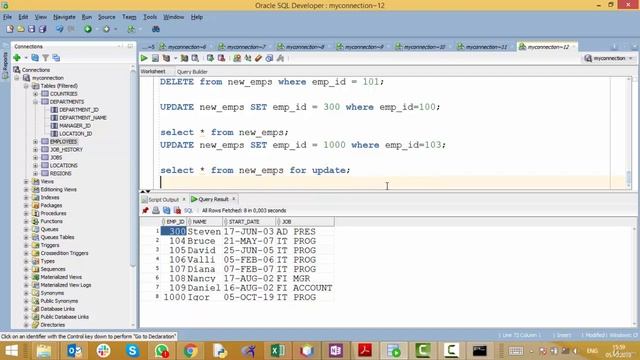Click the green Back navigation arrow
640x360 pixels.
(88, 29)
